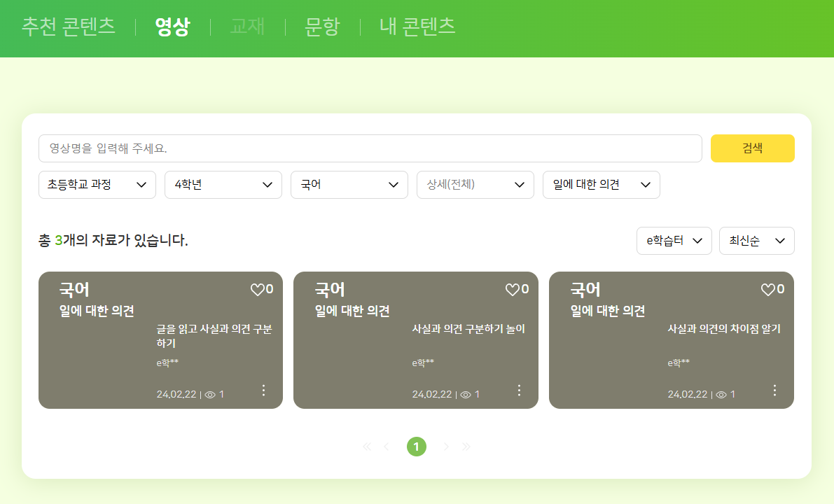This screenshot has height=504, width=834.
Task: Switch to the '추천 콘텐츠' tab
Action: [x=69, y=27]
